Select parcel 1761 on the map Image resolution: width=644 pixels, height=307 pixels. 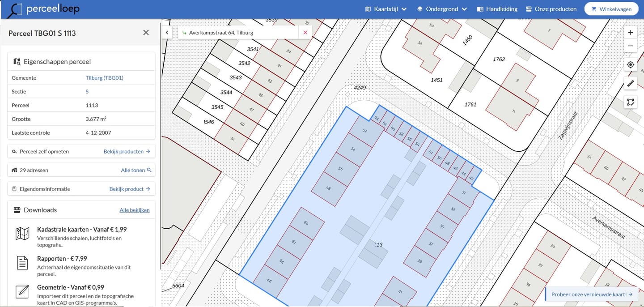470,105
